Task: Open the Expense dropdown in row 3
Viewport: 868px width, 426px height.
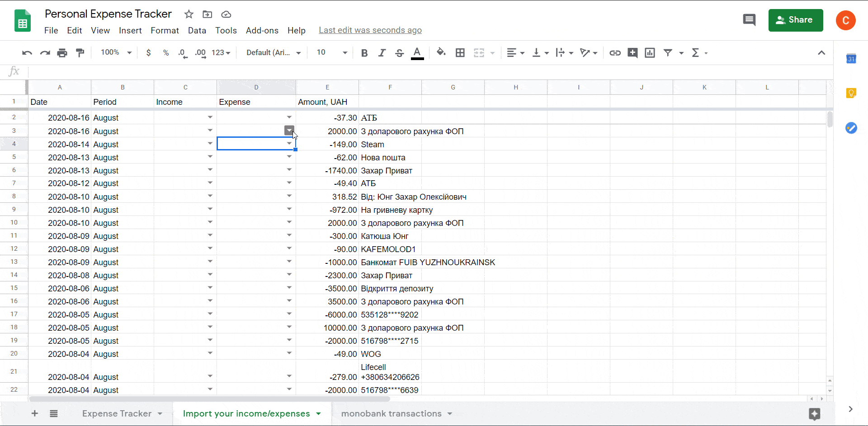Action: 289,131
